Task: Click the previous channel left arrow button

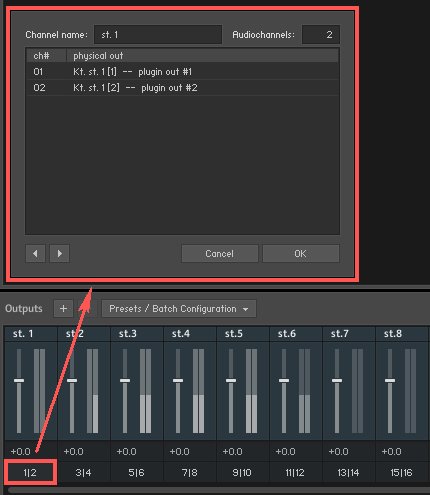Action: 35,254
